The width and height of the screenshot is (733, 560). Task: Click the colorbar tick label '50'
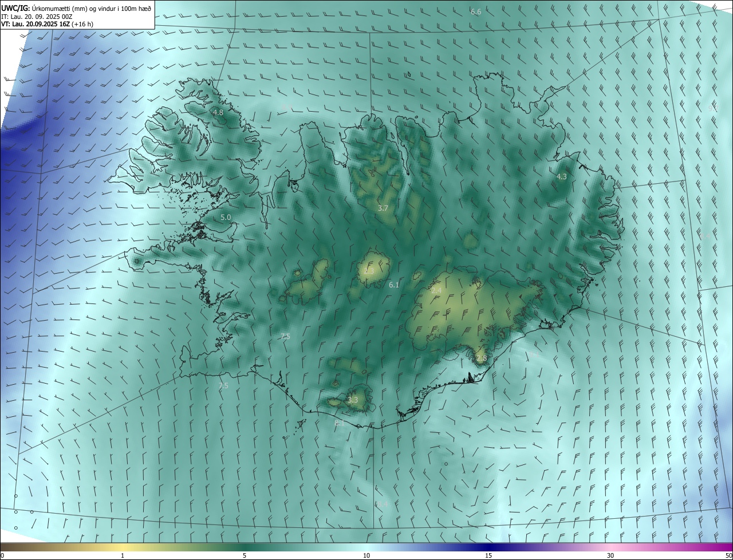coord(728,555)
